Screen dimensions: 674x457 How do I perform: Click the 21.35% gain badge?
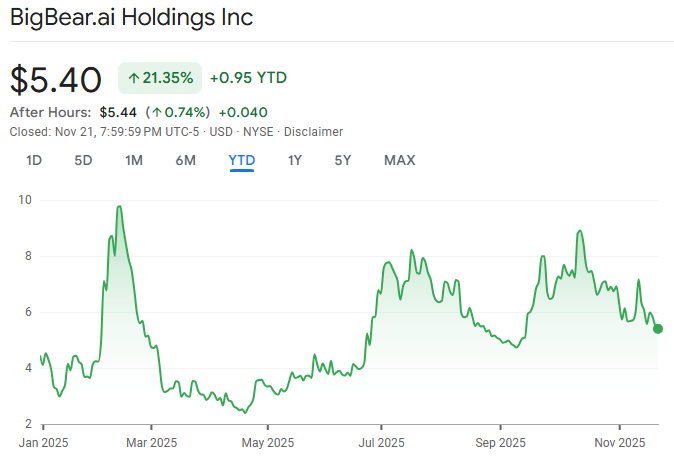160,78
